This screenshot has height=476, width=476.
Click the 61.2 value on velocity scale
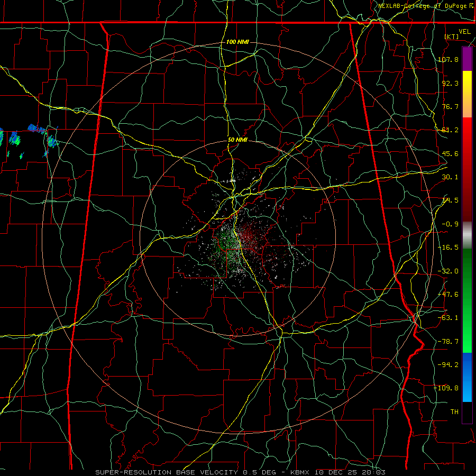[450, 130]
